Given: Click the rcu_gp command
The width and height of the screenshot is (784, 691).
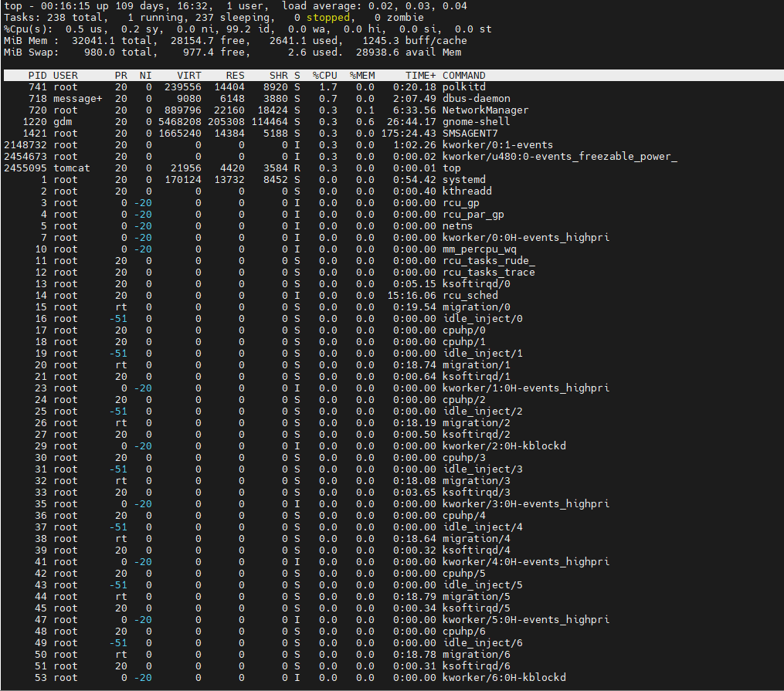Looking at the screenshot, I should [x=461, y=203].
